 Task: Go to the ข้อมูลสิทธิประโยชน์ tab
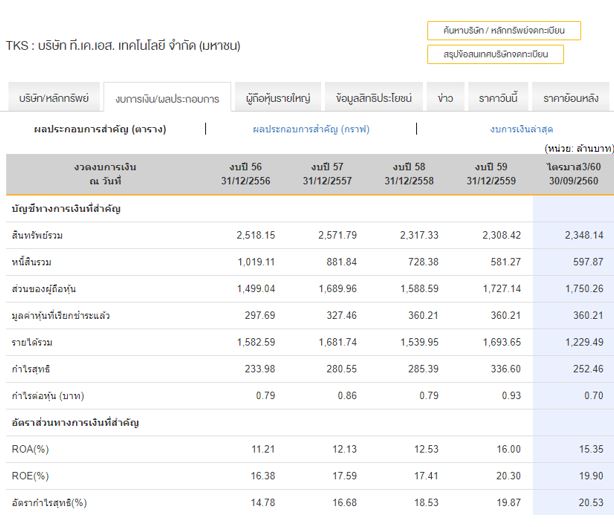point(374,98)
